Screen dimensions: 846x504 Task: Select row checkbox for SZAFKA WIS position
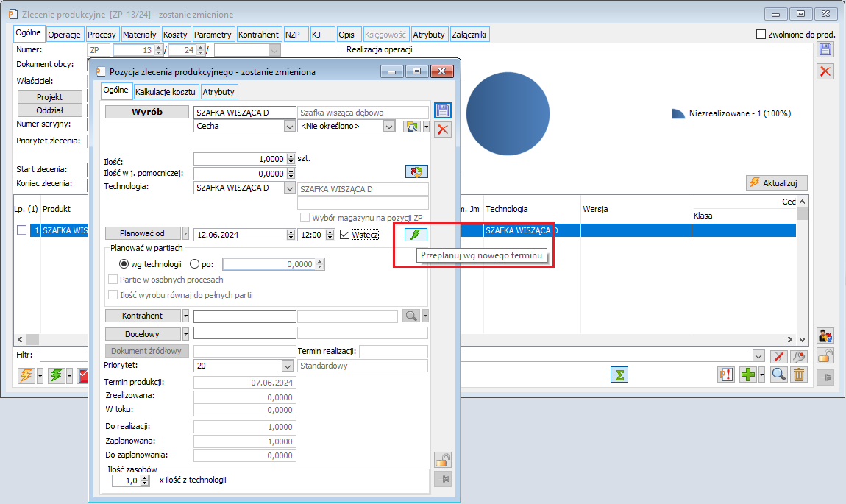pyautogui.click(x=21, y=230)
